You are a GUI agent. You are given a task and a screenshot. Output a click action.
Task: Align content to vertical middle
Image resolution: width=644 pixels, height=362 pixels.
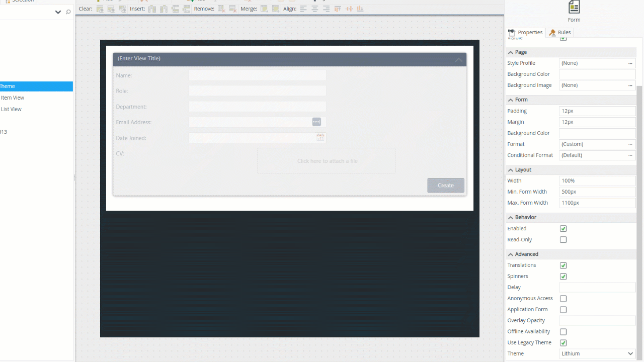coord(349,9)
